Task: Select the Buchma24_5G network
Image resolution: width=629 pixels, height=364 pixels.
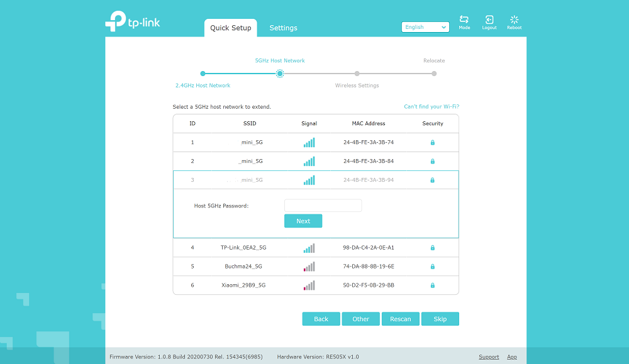Action: point(316,267)
